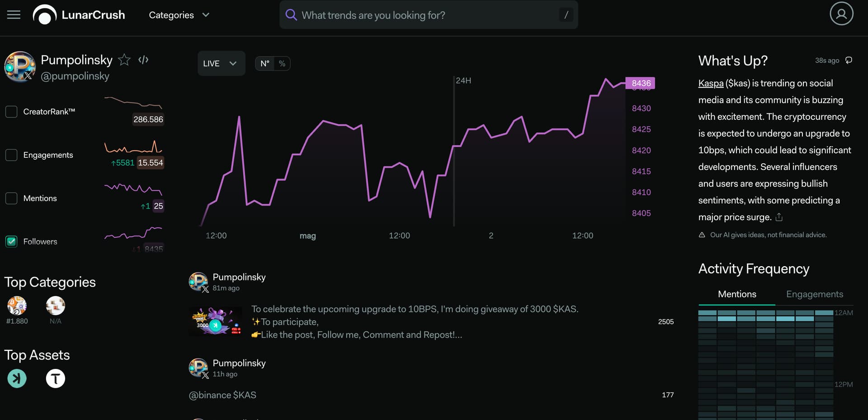
Task: Click the AI advice warning triangle icon
Action: (702, 235)
